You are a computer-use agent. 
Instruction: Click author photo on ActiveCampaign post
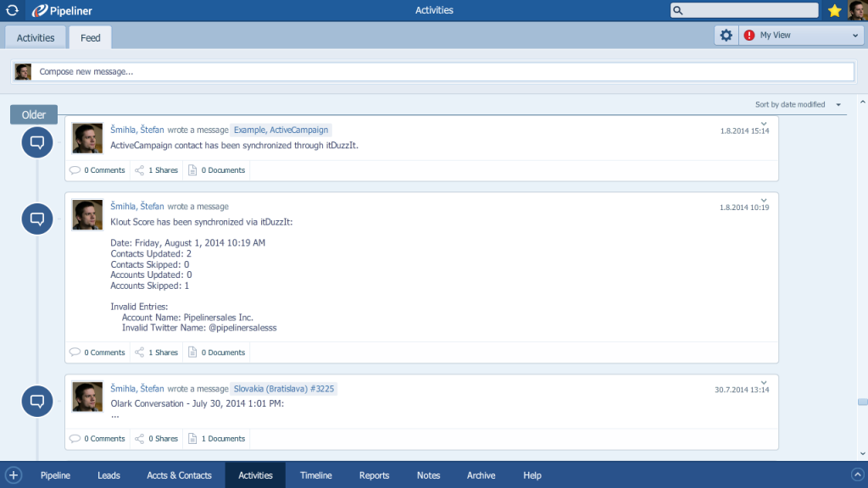pyautogui.click(x=87, y=138)
